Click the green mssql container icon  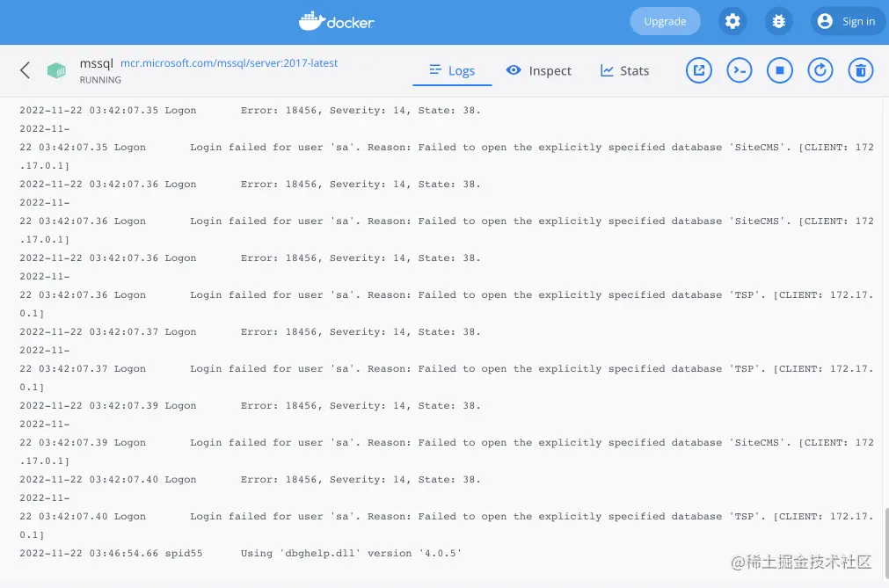tap(56, 70)
